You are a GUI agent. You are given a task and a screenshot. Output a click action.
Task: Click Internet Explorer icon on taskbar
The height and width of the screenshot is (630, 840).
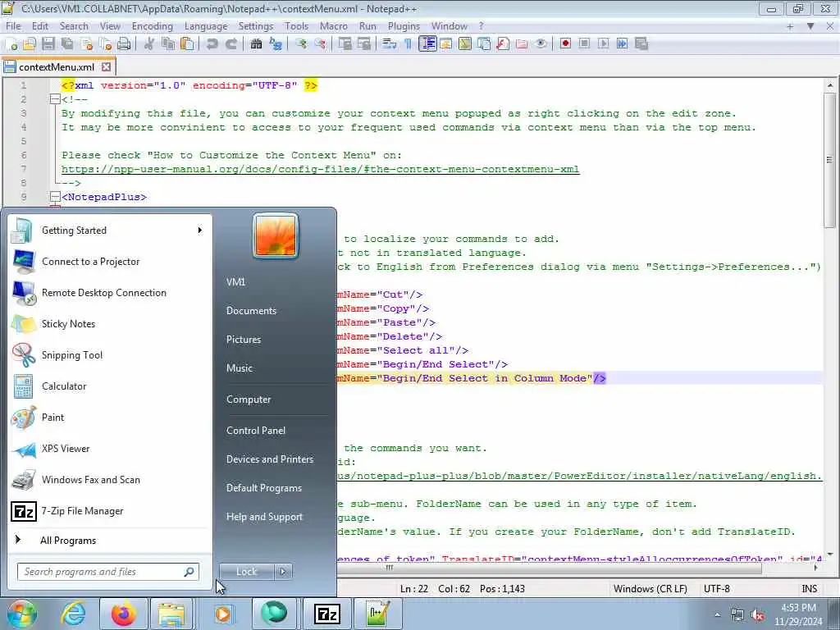[x=73, y=614]
